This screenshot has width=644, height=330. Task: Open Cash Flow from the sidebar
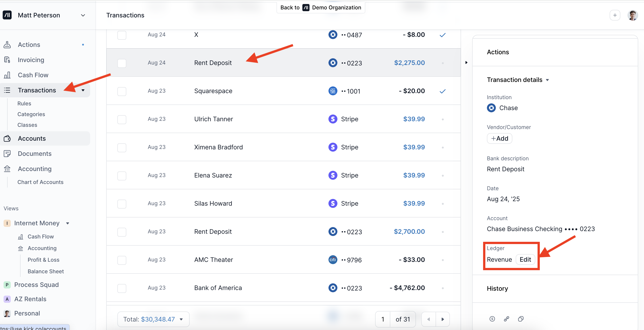tap(33, 75)
